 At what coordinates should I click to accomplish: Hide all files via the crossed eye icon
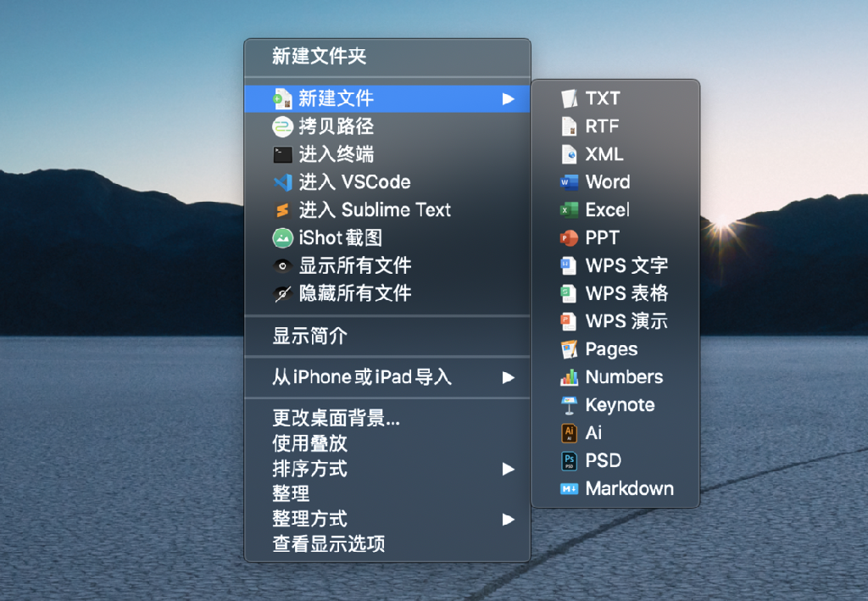[x=282, y=294]
